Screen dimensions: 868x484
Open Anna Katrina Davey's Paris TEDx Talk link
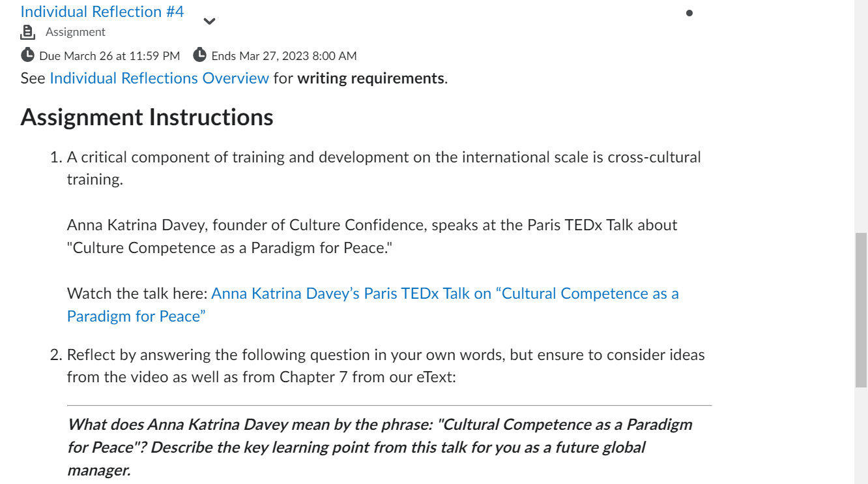(x=444, y=294)
